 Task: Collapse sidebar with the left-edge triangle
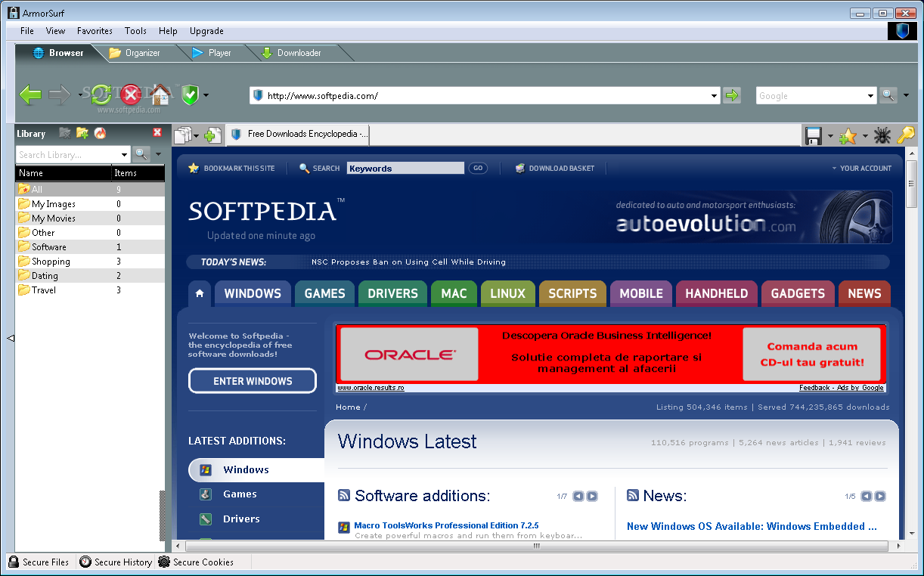(x=11, y=338)
